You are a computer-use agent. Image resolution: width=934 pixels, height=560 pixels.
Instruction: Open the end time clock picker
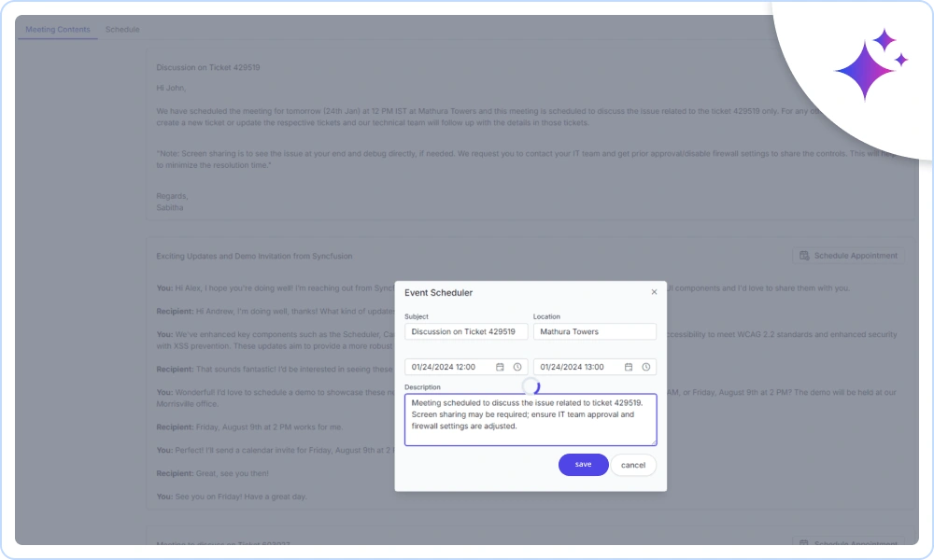645,367
